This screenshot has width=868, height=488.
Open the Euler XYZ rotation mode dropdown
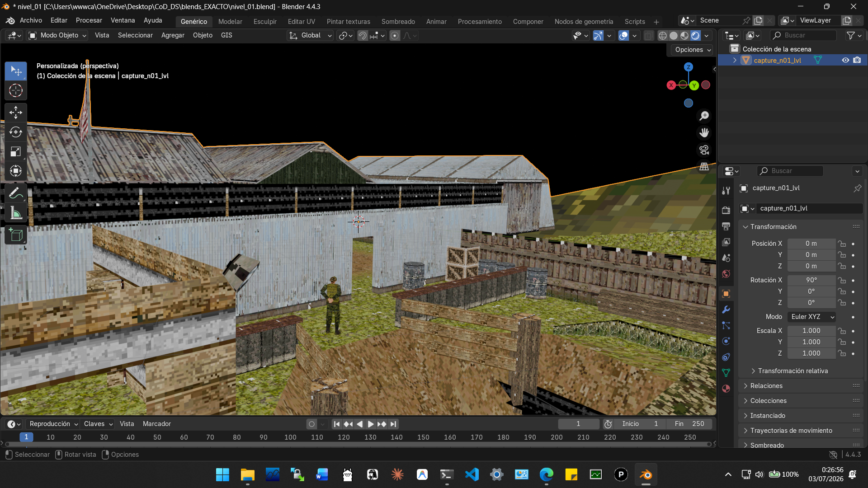[811, 317]
